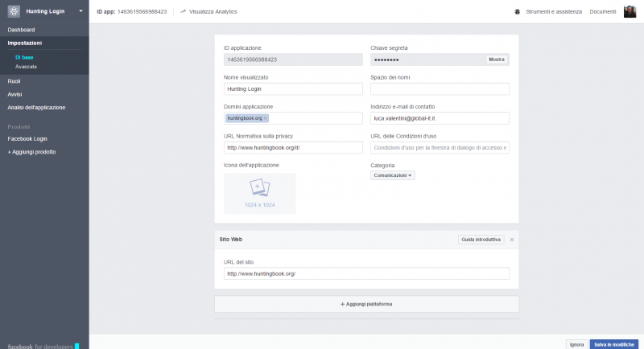Open Visualizza Analytics link
The width and height of the screenshot is (644, 349).
[208, 11]
